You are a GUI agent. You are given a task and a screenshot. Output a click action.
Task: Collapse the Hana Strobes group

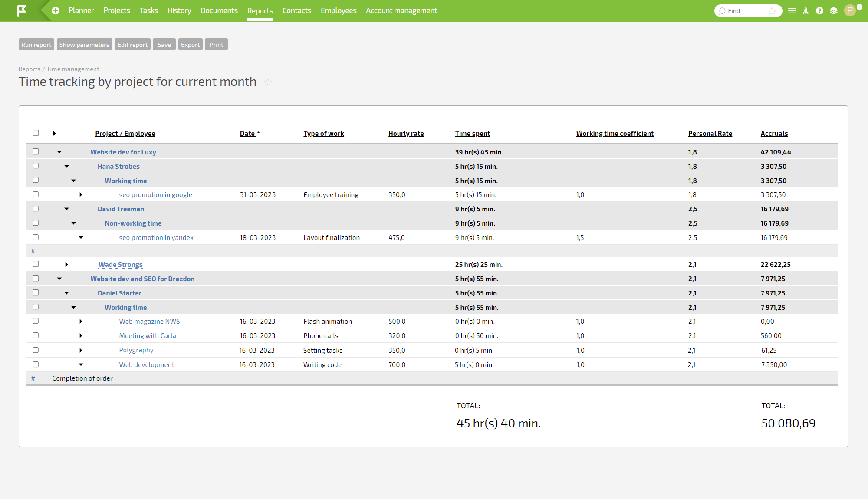click(66, 166)
